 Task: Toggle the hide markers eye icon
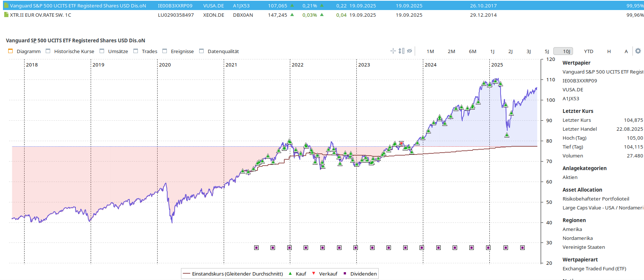(410, 51)
